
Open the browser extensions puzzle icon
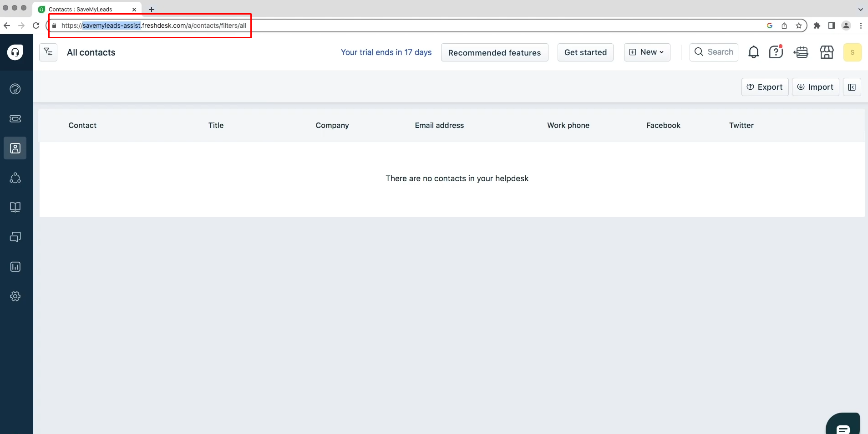817,26
